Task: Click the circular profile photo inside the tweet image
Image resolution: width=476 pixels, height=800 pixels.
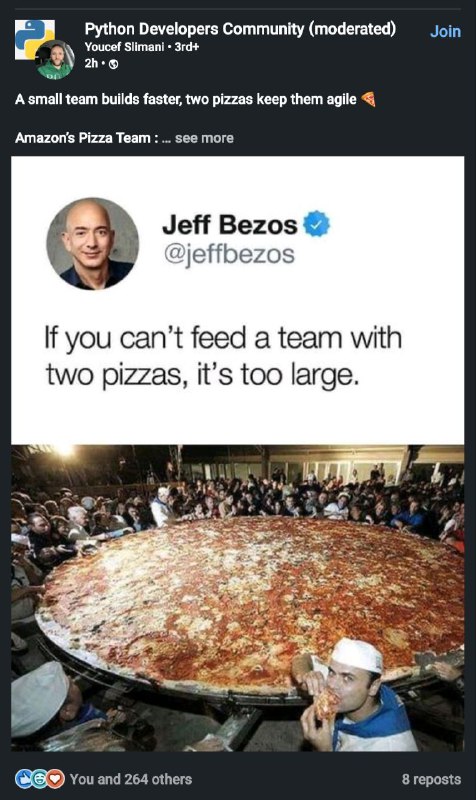Action: coord(92,243)
